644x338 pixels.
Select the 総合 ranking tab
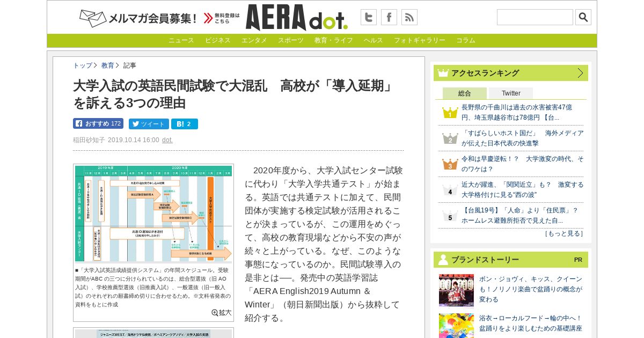tap(465, 93)
